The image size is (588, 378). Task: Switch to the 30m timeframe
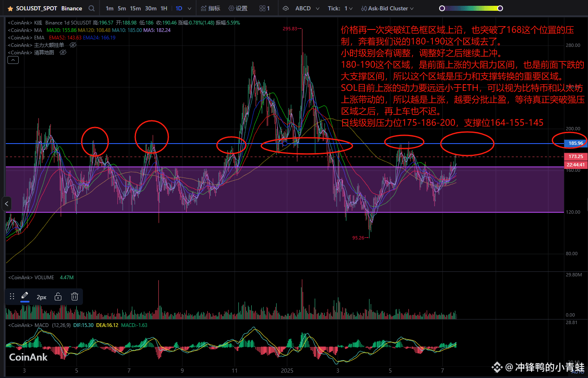pyautogui.click(x=151, y=8)
